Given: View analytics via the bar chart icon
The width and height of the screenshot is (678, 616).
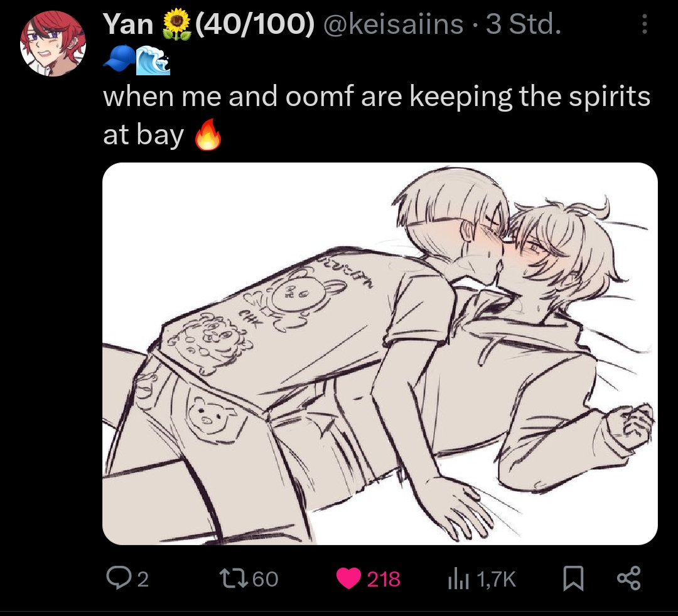Looking at the screenshot, I should click(458, 579).
